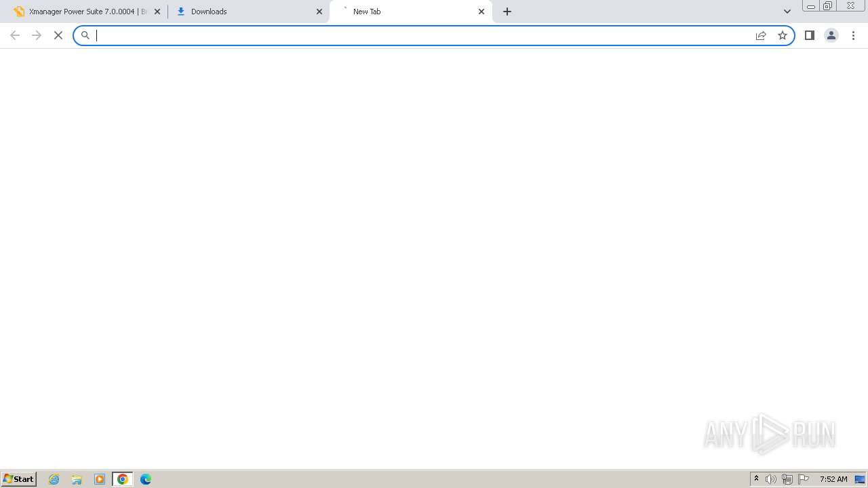Close the New Tab tab
This screenshot has width=868, height=488.
[481, 12]
